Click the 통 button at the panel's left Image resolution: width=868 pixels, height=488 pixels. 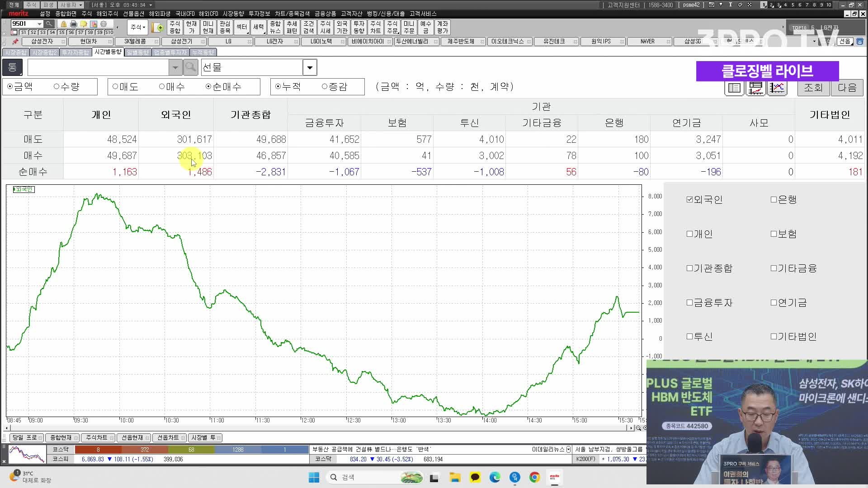click(12, 67)
